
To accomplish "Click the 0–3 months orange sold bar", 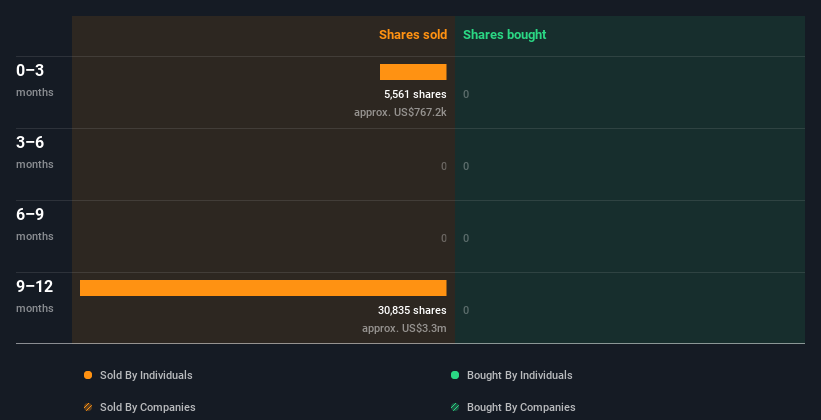I will coord(413,72).
